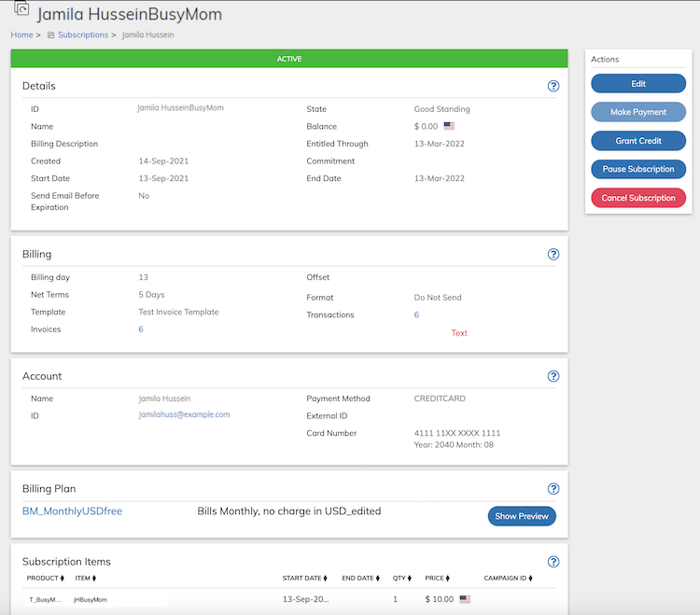Open the Subscriptions breadcrumb link
Screen dimensions: 700x615
[83, 35]
